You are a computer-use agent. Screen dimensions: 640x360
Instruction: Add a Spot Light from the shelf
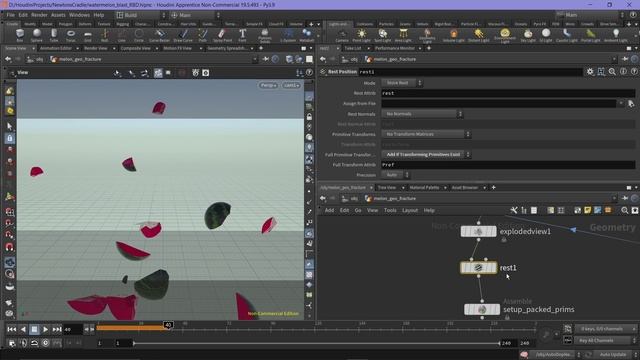click(382, 35)
